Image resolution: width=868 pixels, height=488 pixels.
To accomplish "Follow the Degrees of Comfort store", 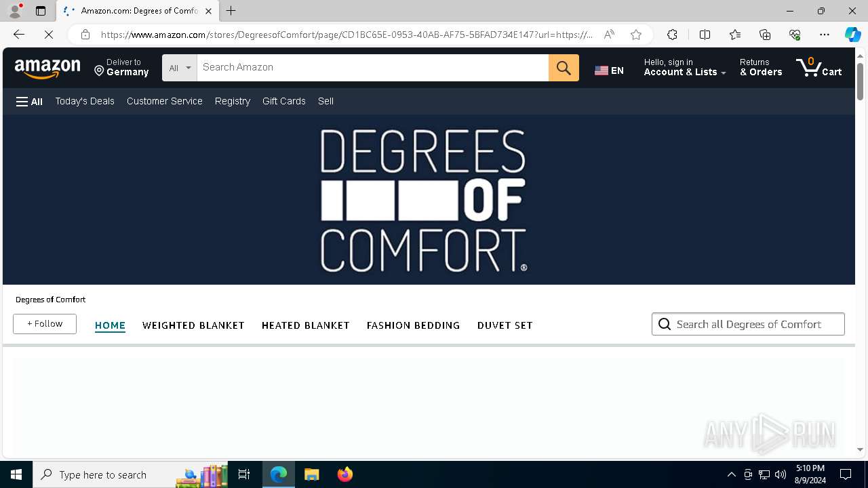I will click(45, 324).
